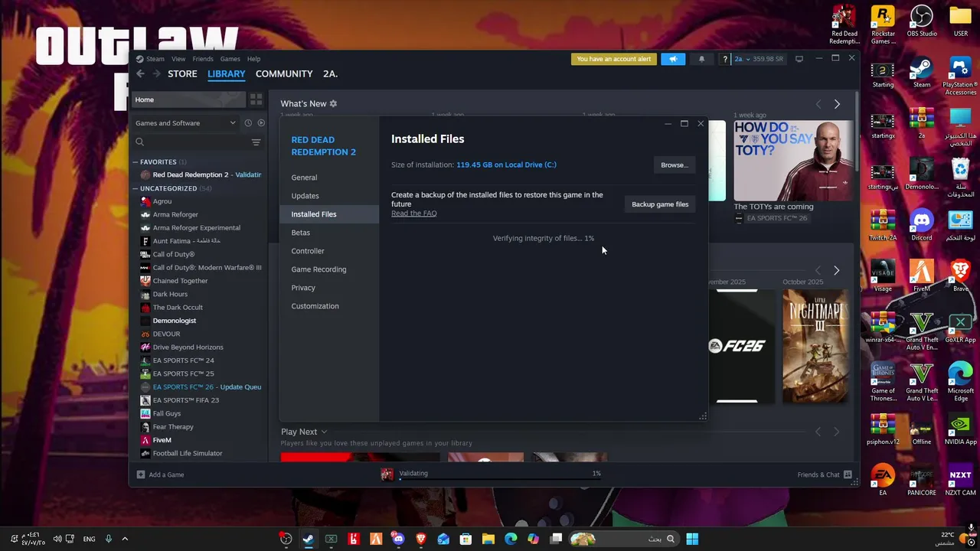Click the Browse... button

tap(675, 165)
